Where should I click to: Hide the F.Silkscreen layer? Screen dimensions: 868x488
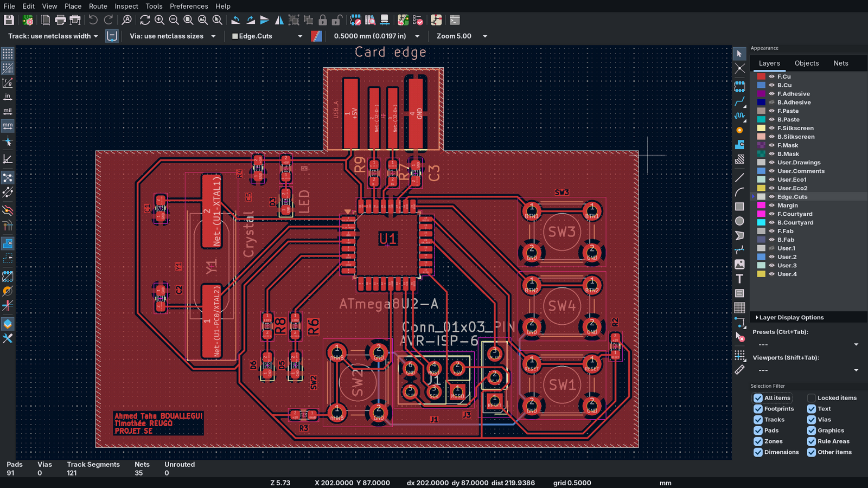tap(771, 128)
